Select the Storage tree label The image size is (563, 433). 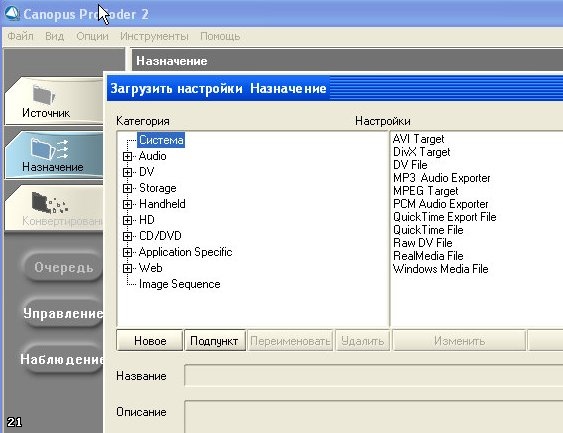pyautogui.click(x=158, y=188)
